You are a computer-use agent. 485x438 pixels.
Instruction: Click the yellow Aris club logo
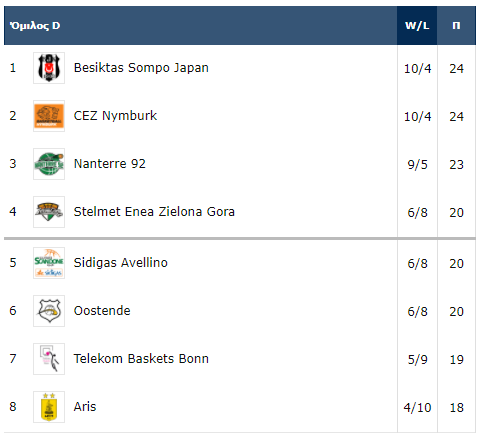49,407
